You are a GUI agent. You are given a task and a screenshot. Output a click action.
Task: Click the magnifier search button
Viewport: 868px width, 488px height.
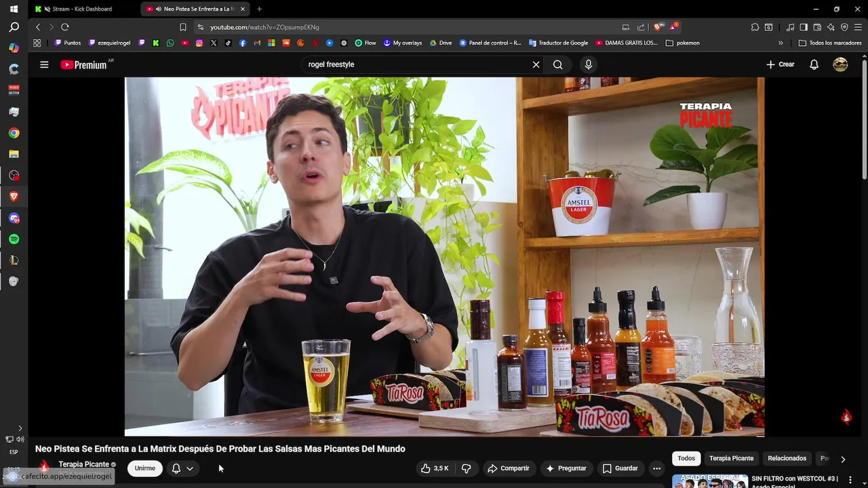[557, 64]
